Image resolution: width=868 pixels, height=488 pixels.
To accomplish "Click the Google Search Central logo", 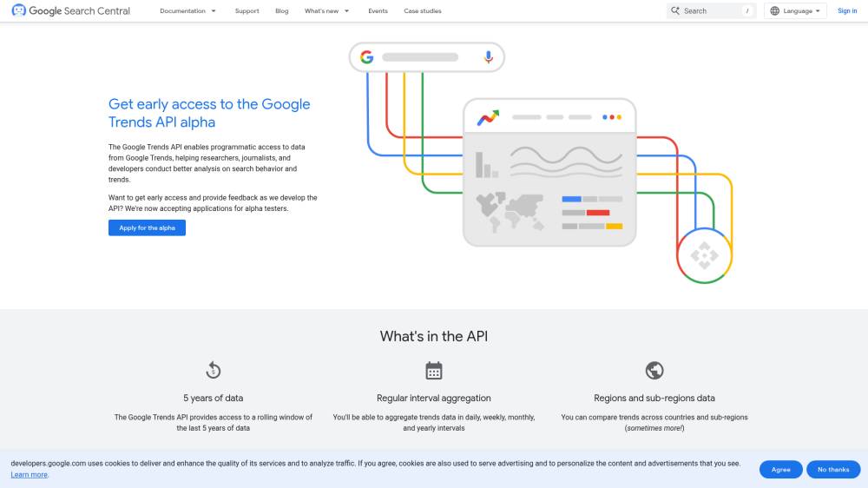I will coord(71,10).
